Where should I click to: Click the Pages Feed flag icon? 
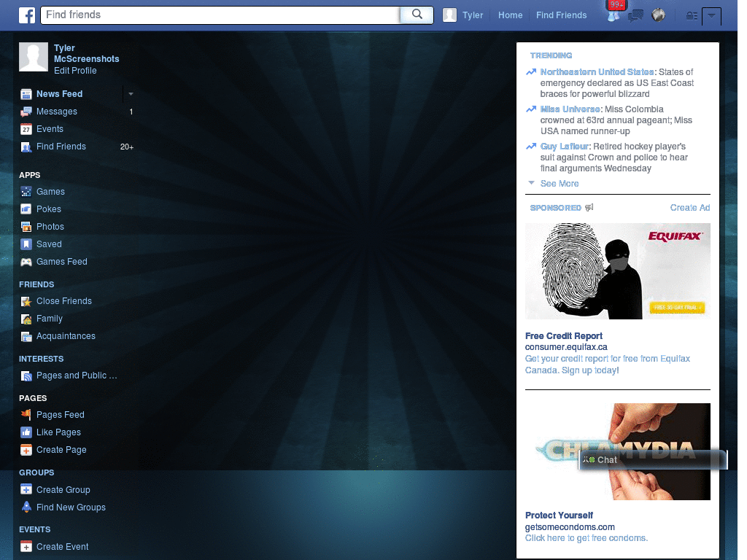click(26, 415)
